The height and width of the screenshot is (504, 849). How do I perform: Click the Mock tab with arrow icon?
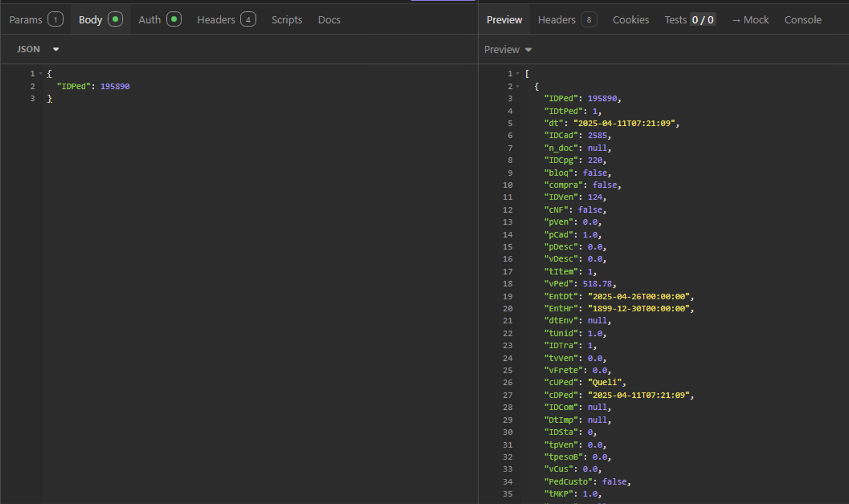coord(750,20)
